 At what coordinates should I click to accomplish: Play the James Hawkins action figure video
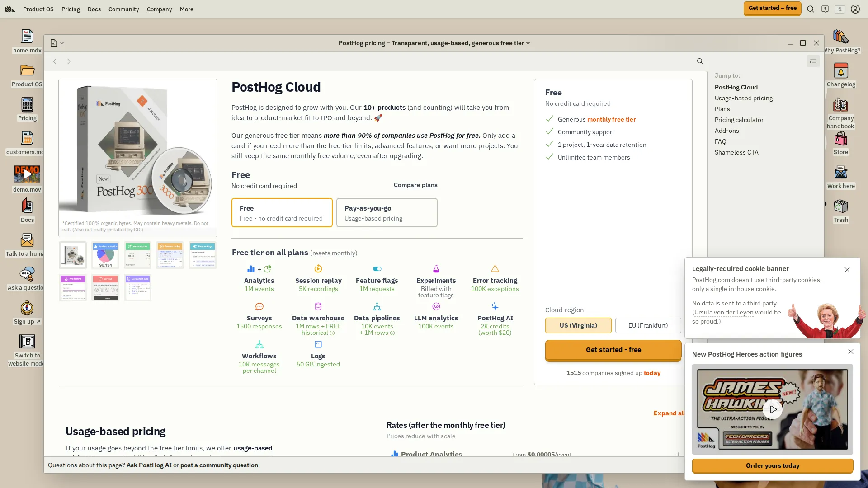773,409
